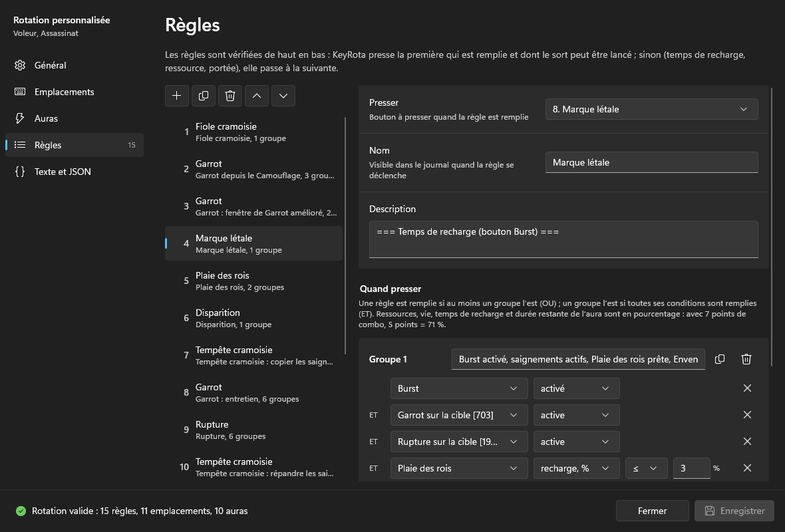The image size is (785, 532).
Task: Copy Groupe 1 conditions
Action: coord(720,359)
